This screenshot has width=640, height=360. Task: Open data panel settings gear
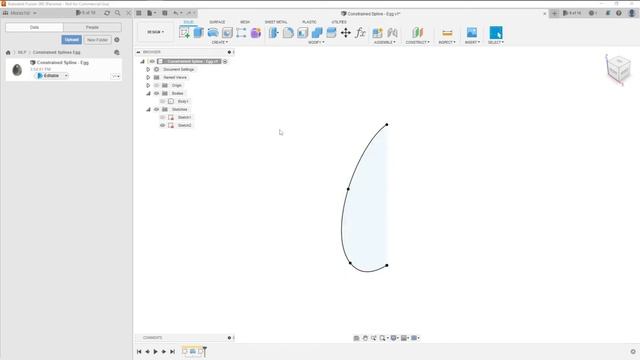[117, 40]
